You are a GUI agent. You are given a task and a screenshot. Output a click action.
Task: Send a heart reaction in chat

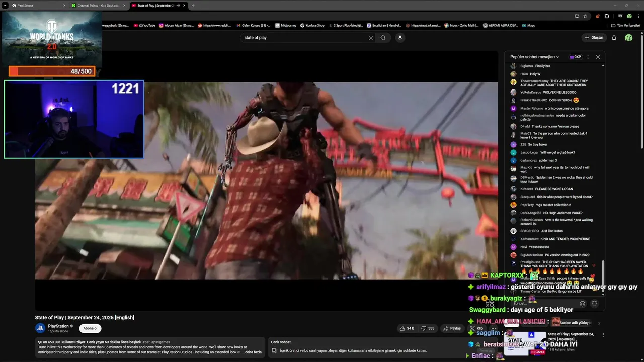coord(594,304)
